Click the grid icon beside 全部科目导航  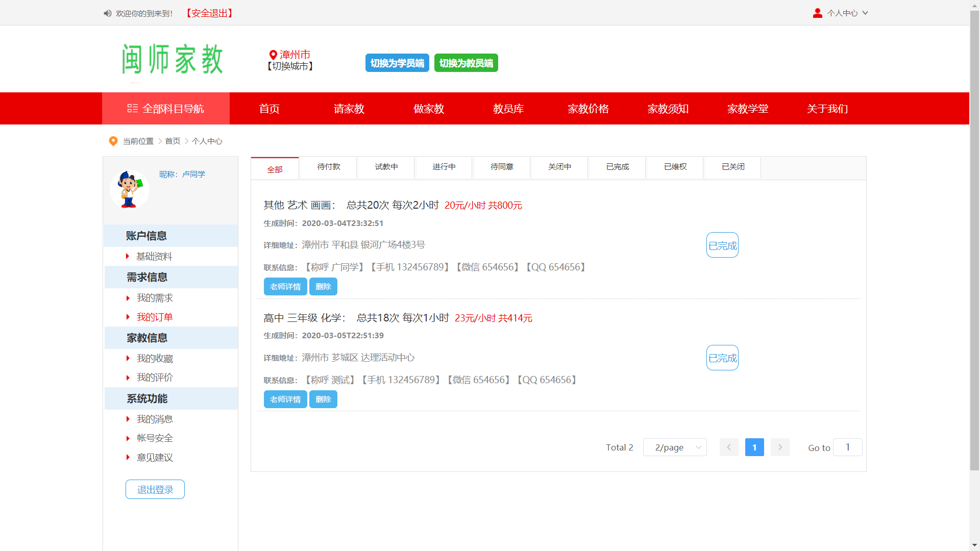(x=132, y=108)
